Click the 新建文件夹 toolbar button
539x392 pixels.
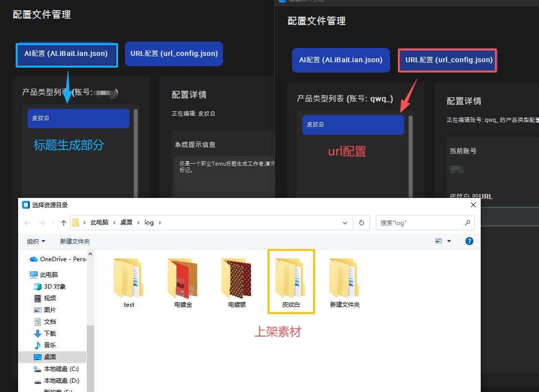pos(74,241)
